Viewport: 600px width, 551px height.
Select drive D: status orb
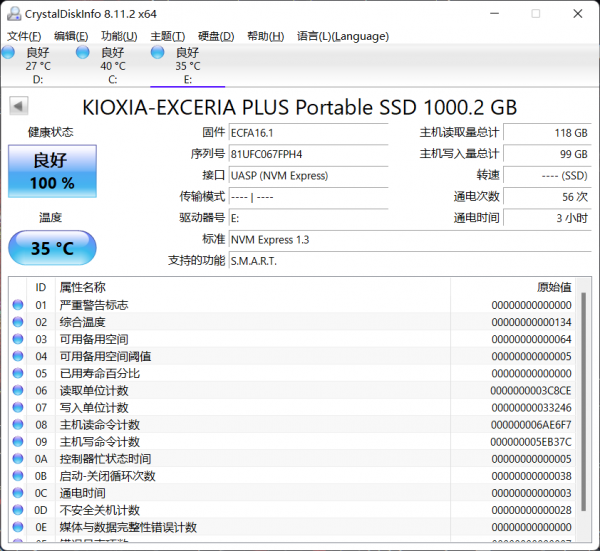coord(9,52)
